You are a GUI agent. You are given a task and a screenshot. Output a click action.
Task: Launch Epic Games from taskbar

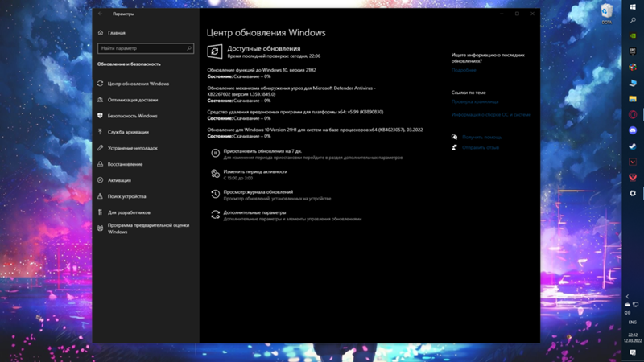[633, 51]
